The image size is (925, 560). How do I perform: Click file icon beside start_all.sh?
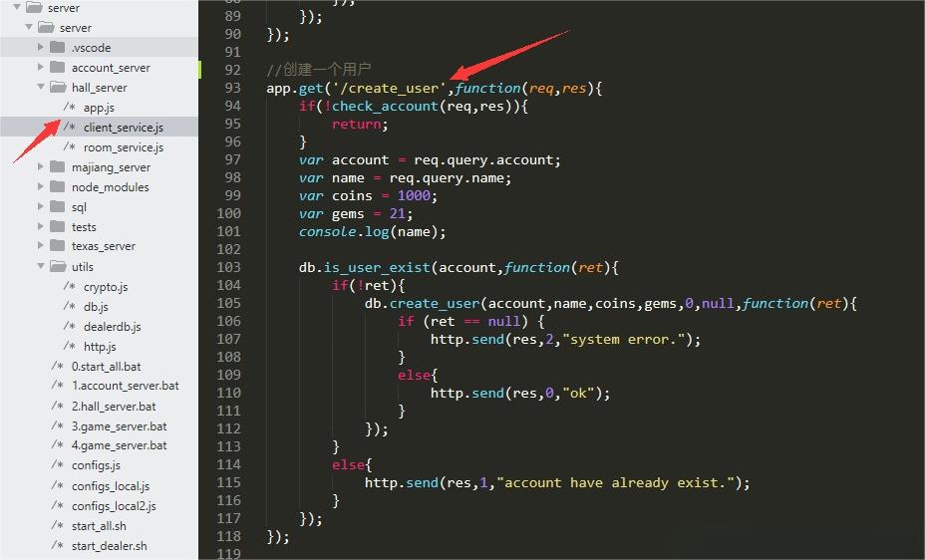click(x=58, y=525)
